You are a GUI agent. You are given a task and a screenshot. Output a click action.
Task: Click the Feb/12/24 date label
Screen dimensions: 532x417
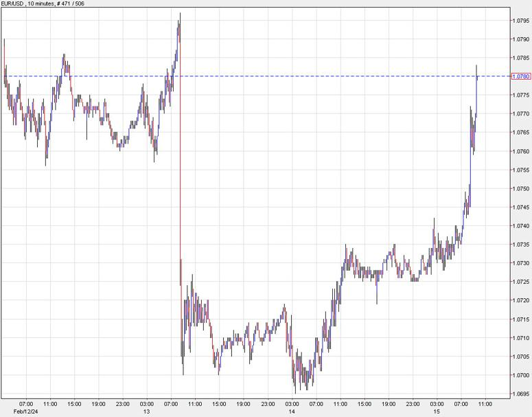25,412
